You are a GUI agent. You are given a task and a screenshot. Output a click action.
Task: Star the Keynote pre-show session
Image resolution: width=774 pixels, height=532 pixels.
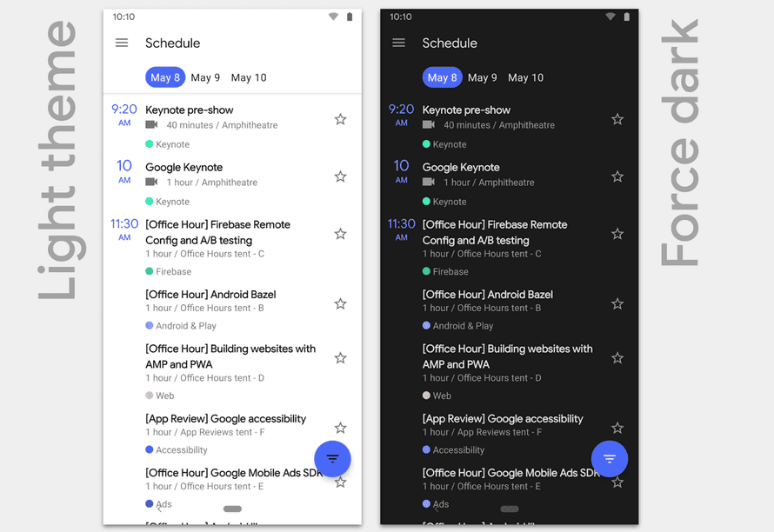point(340,118)
